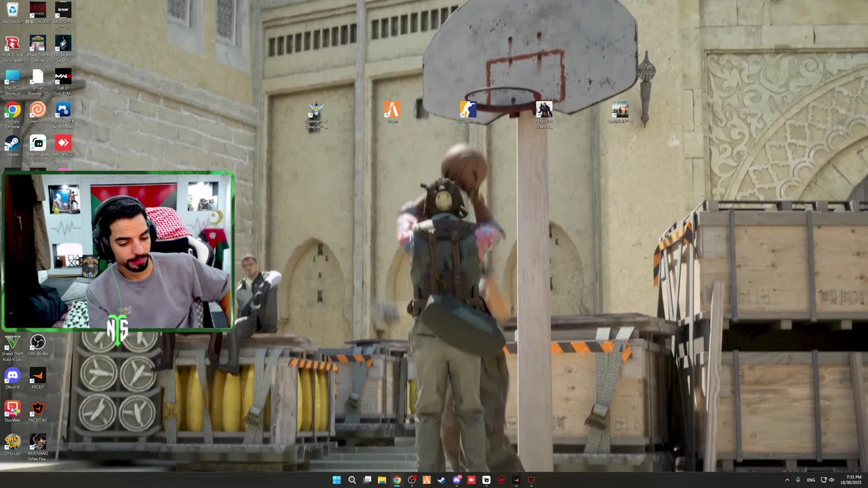868x488 pixels.
Task: Open the FiveM desktop icon
Action: tap(392, 113)
